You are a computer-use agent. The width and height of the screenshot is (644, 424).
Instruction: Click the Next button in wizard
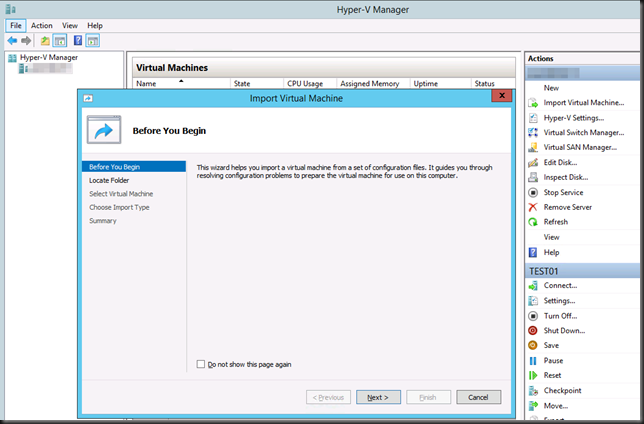pos(378,397)
